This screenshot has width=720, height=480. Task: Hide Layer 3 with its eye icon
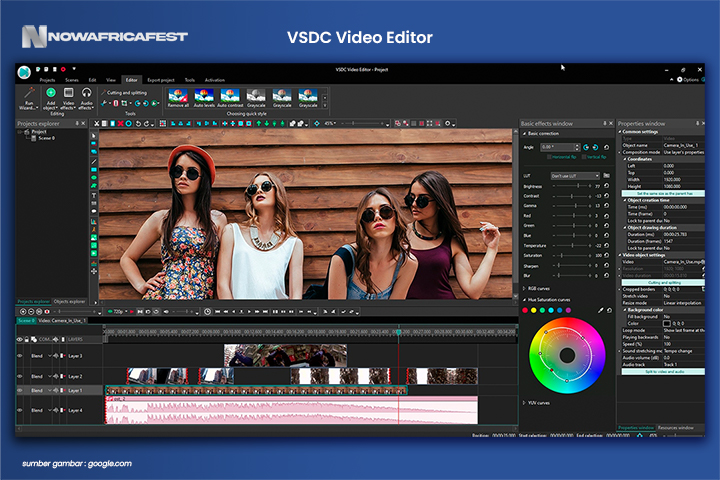(20, 356)
